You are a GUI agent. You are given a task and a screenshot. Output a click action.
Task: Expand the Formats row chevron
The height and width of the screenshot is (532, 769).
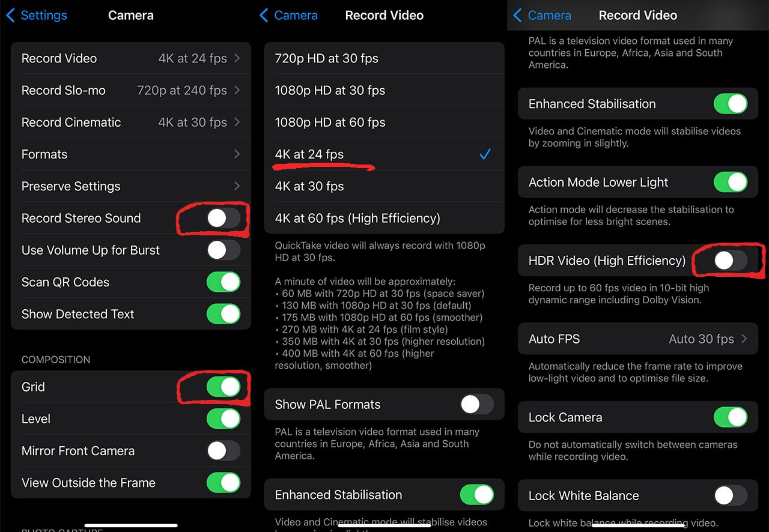click(x=237, y=154)
